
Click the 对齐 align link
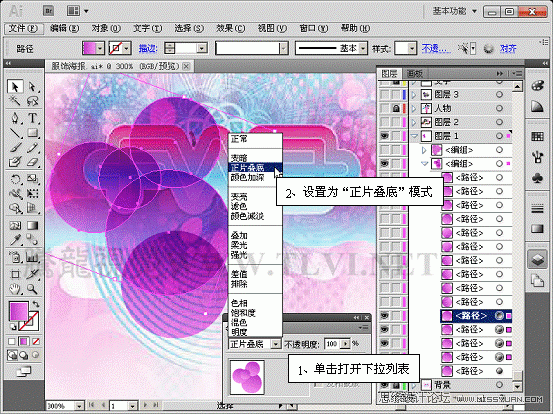508,48
